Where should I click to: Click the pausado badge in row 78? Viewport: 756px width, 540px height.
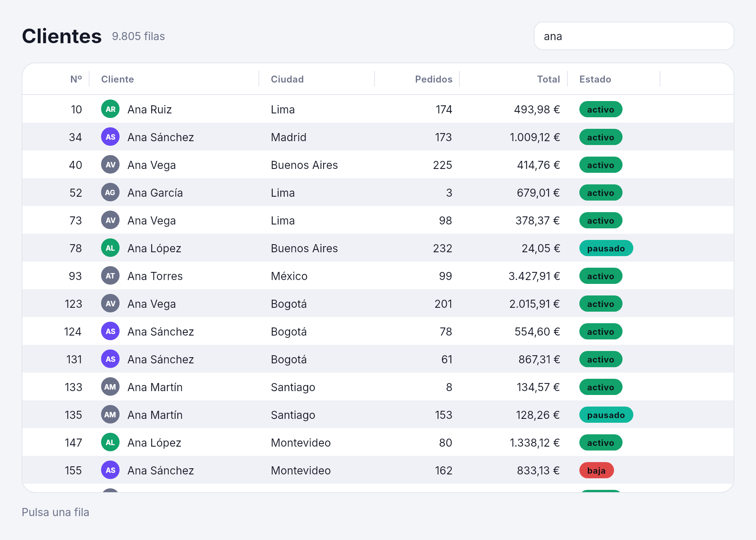[606, 248]
